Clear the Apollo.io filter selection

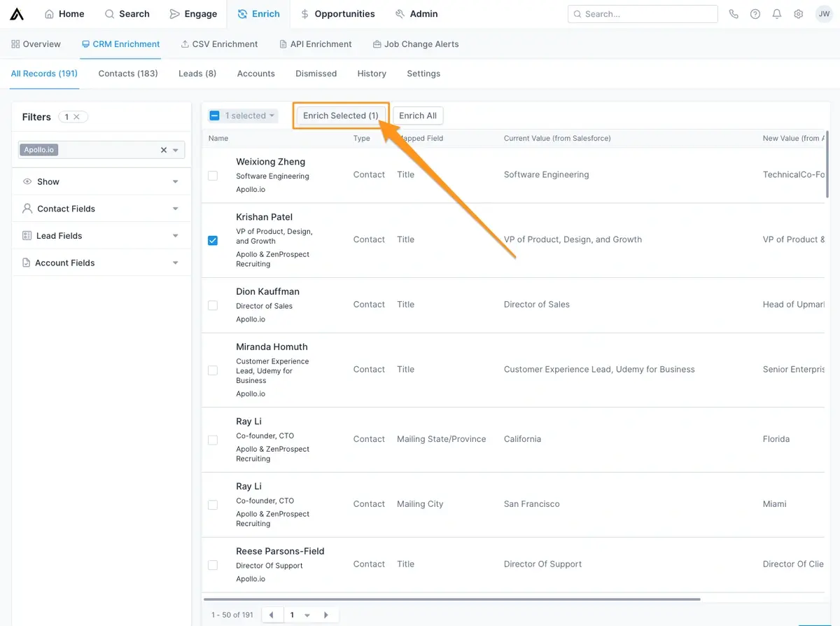(x=164, y=150)
